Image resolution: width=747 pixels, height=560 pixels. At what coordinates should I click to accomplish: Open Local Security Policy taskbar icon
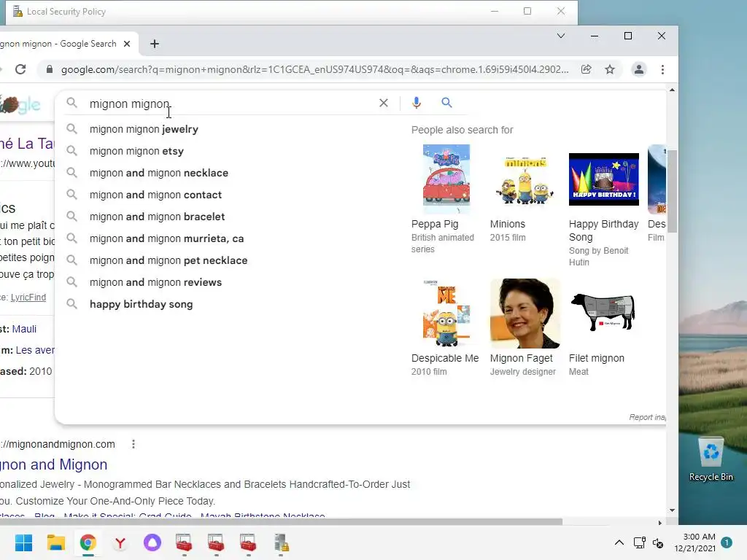click(281, 542)
